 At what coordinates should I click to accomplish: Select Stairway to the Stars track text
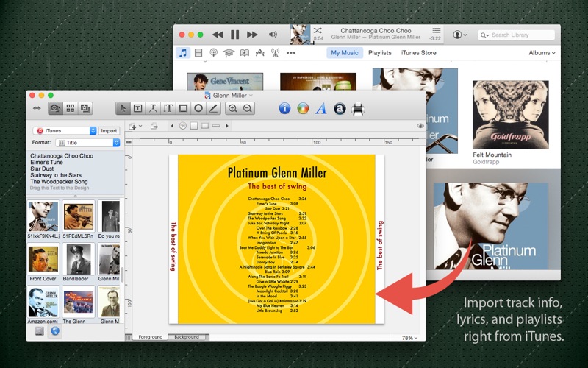[x=56, y=175]
